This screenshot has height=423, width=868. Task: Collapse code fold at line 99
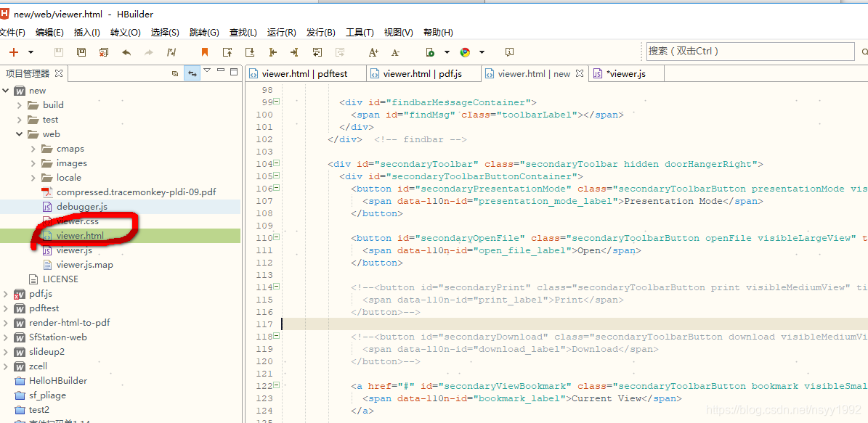point(276,102)
